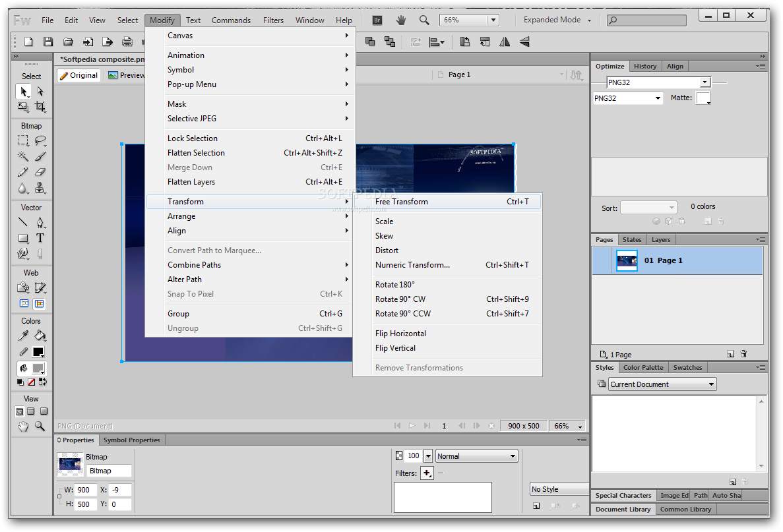The image size is (783, 532).
Task: Click the width W input field
Action: click(x=86, y=490)
